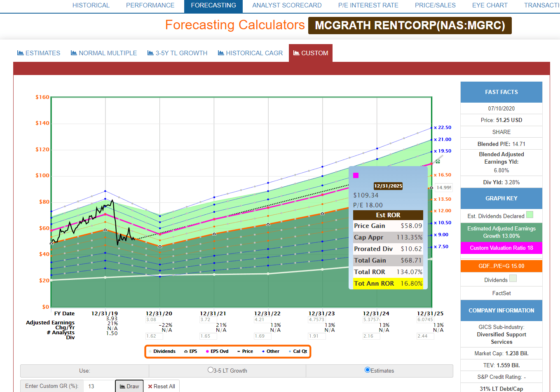Open the EYE CHART tab

click(490, 5)
